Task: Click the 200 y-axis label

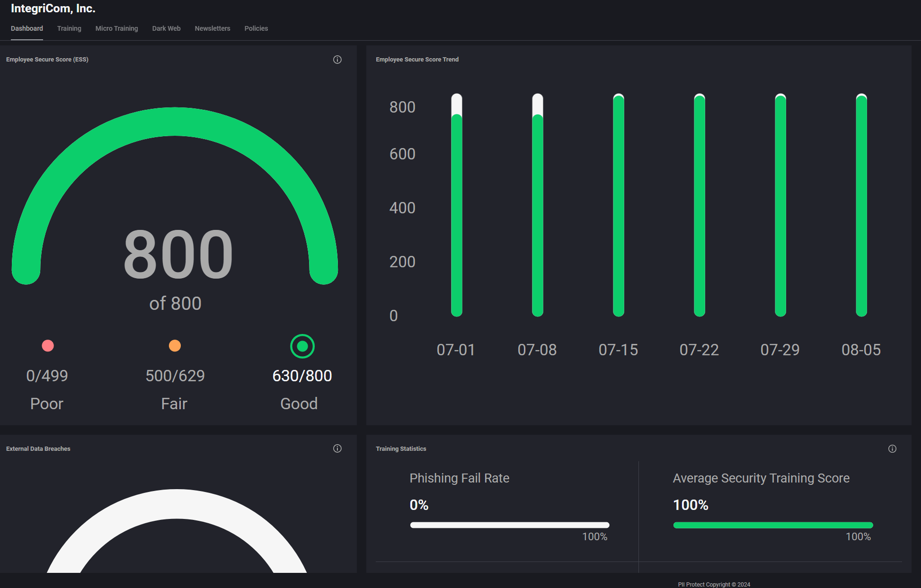Action: [x=402, y=262]
